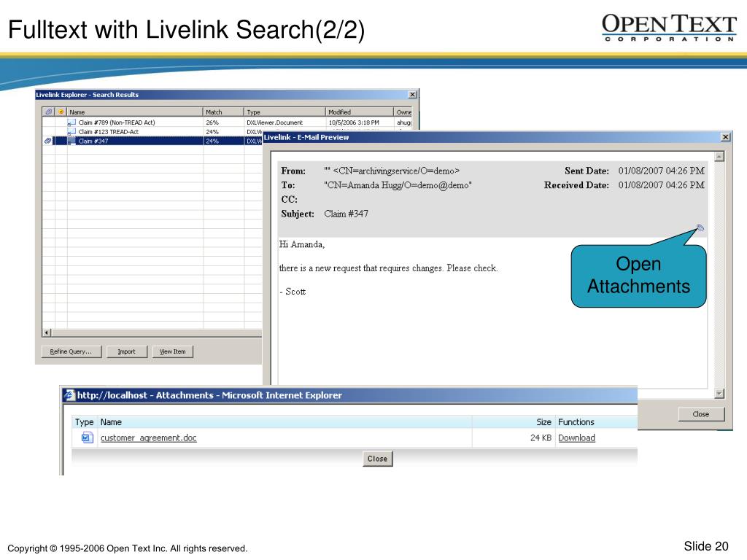Viewport: 747px width, 560px height.
Task: Click the document icon for Claim #123 TREAD-Act
Action: (72, 131)
